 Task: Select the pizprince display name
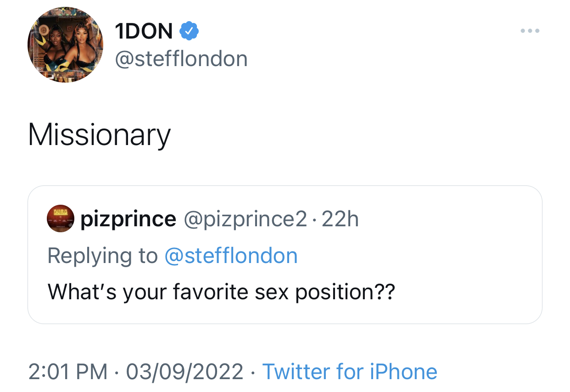click(128, 219)
